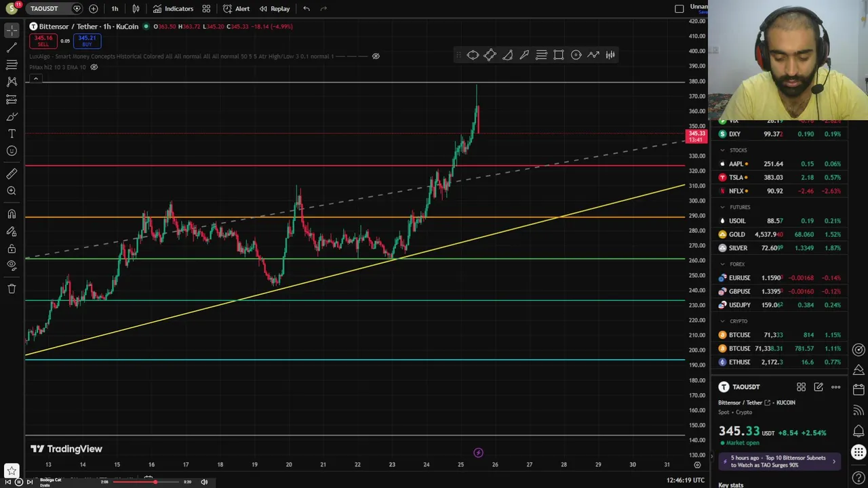The width and height of the screenshot is (868, 488).
Task: Open the calendar panel in right sidebar
Action: pos(859,390)
